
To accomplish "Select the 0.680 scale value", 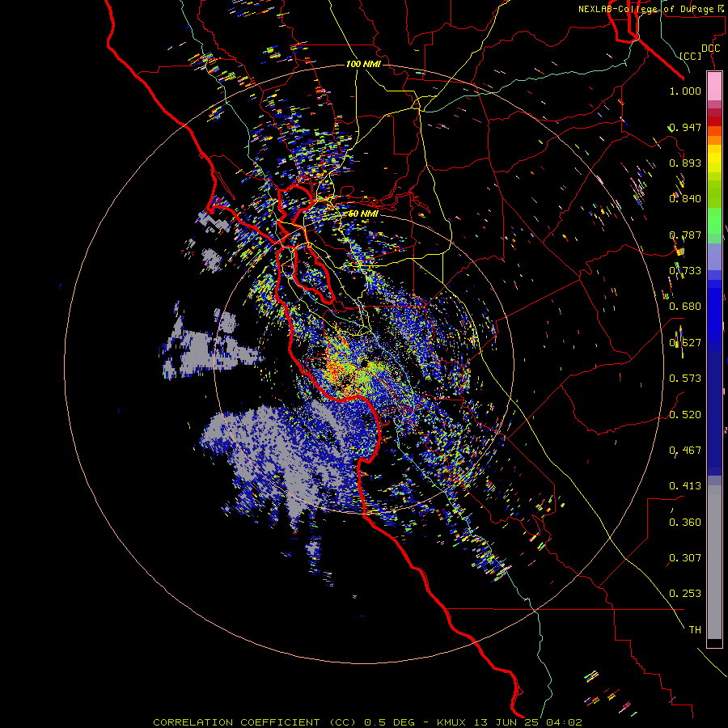I will pos(685,307).
